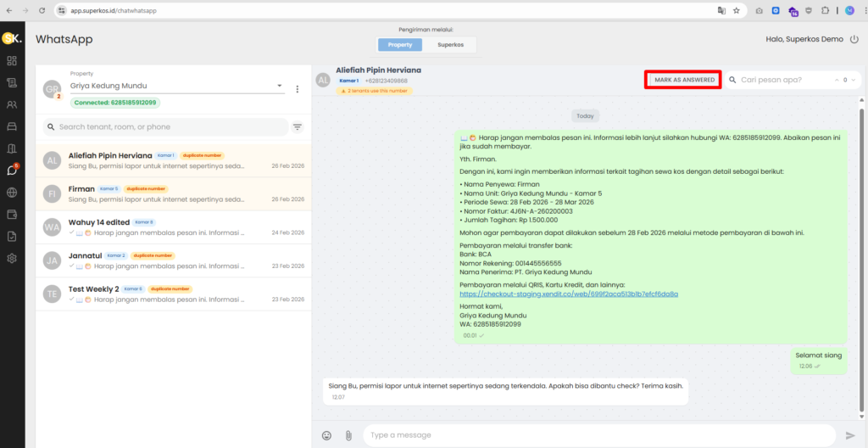This screenshot has width=868, height=448.
Task: Open the globe icon in sidebar
Action: point(12,192)
